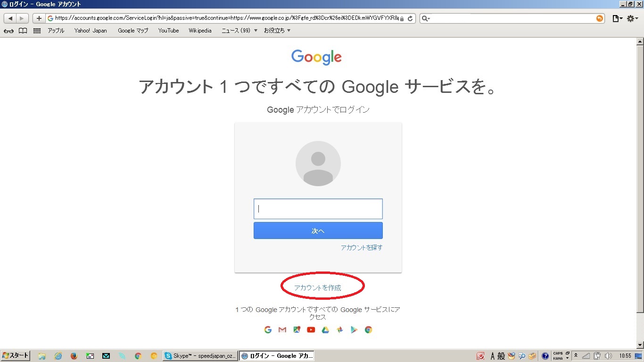Add bookmark with the plus button

click(39, 18)
